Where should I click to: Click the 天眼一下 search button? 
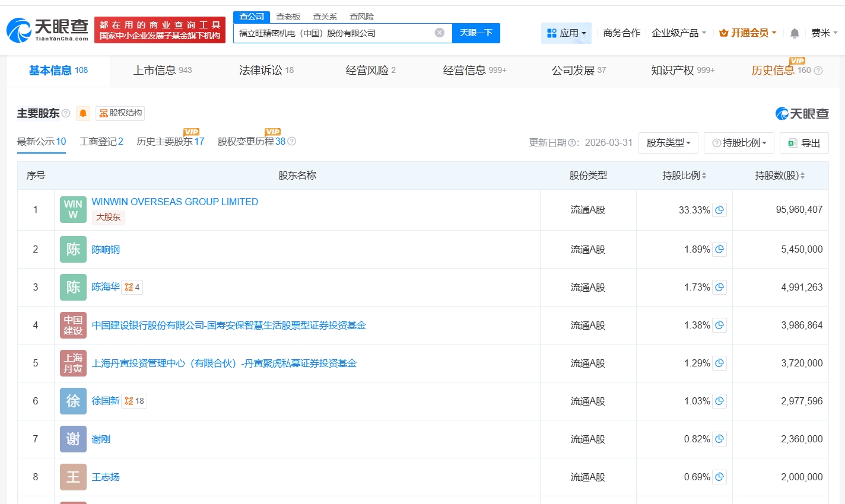coord(476,33)
